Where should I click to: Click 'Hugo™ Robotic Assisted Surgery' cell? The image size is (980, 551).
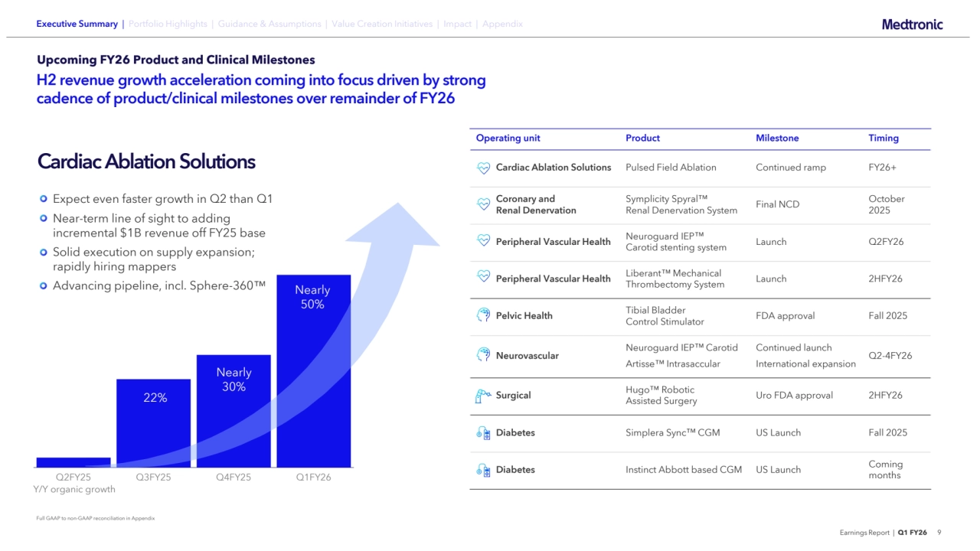(661, 395)
